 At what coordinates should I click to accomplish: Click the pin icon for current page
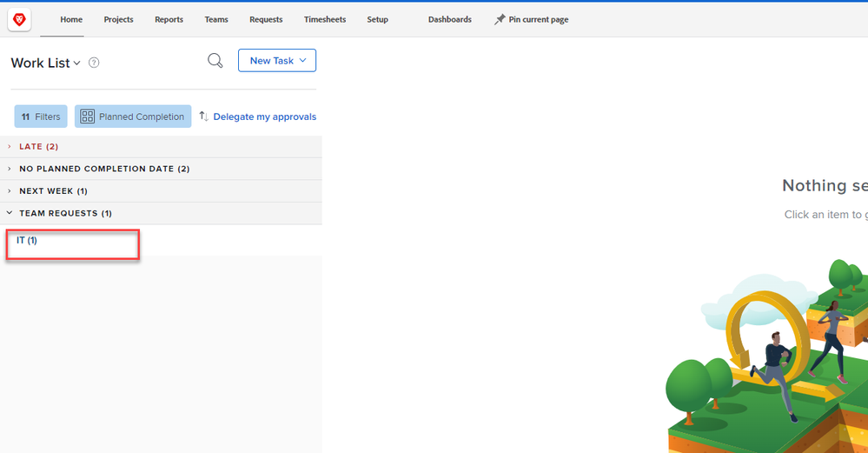pos(500,19)
